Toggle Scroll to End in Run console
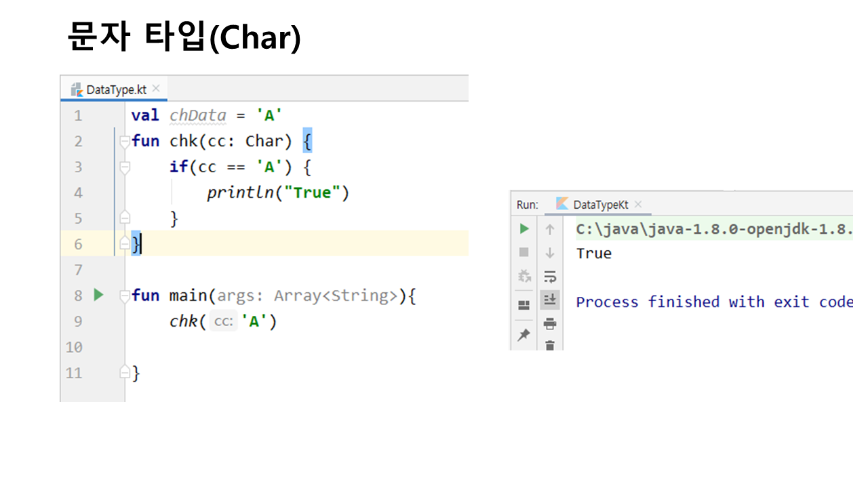 pos(550,300)
